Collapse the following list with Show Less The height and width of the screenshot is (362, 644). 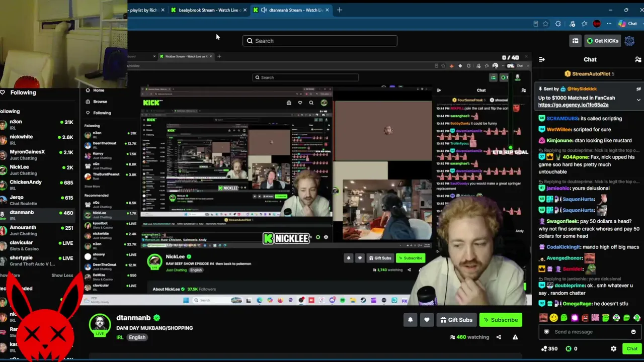62,276
